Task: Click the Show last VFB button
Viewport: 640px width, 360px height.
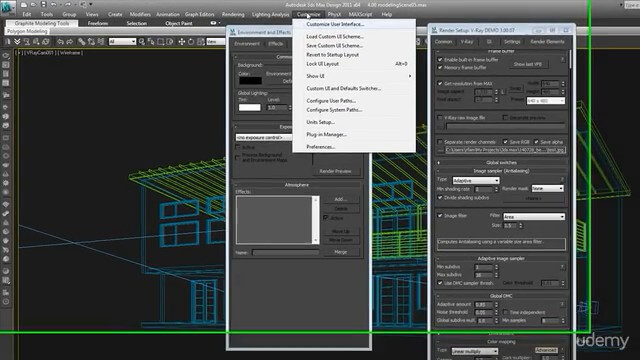Action: pos(528,64)
